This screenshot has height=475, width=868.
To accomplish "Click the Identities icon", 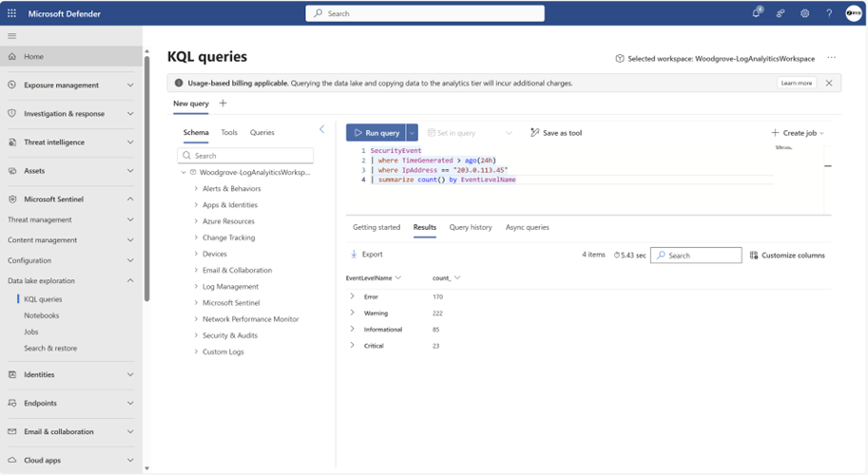I will click(12, 374).
